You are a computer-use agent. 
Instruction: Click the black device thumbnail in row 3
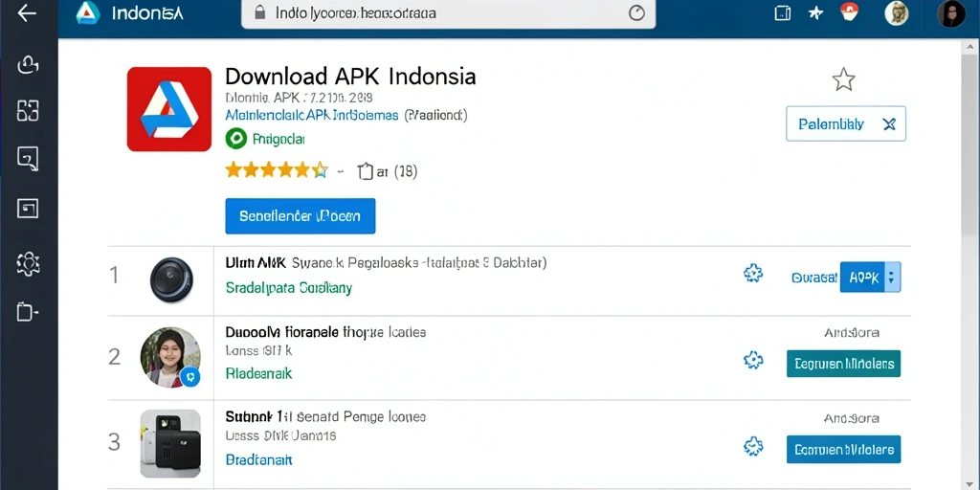pyautogui.click(x=170, y=444)
